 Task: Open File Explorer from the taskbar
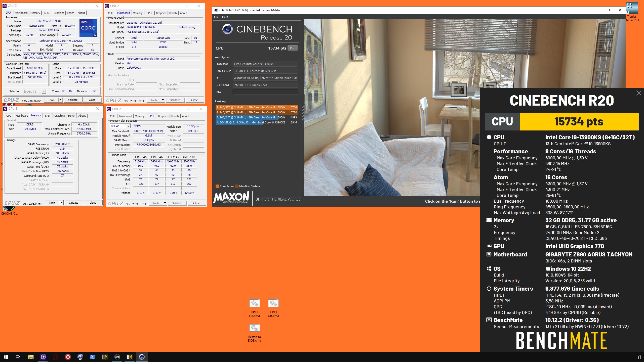pyautogui.click(x=31, y=357)
